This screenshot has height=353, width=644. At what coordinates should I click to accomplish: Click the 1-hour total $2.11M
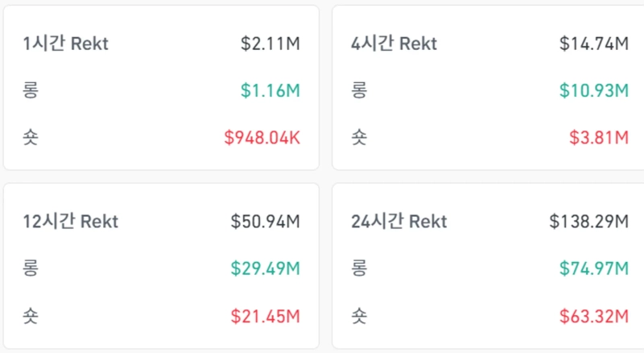pos(270,44)
